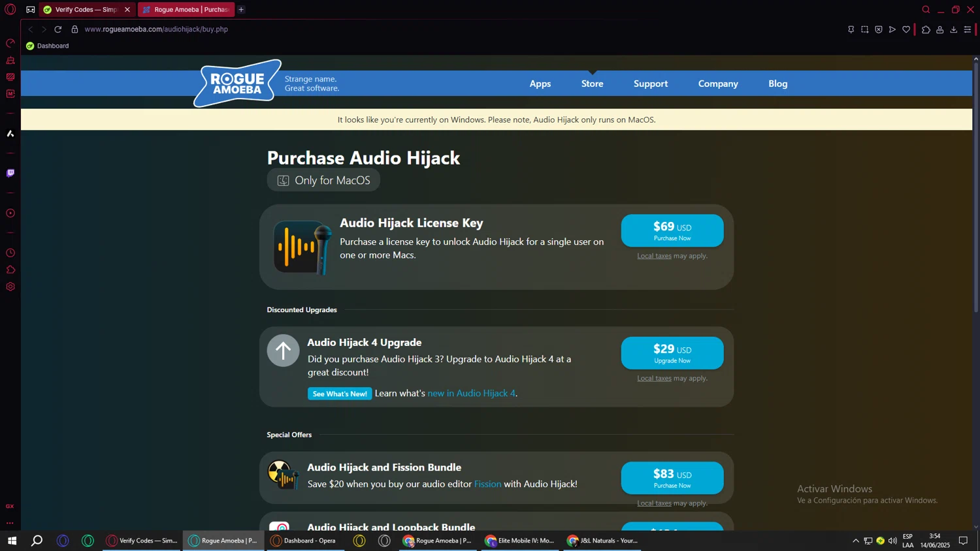Click the Flow send arrow icon
The height and width of the screenshot is (551, 980).
coord(892,29)
